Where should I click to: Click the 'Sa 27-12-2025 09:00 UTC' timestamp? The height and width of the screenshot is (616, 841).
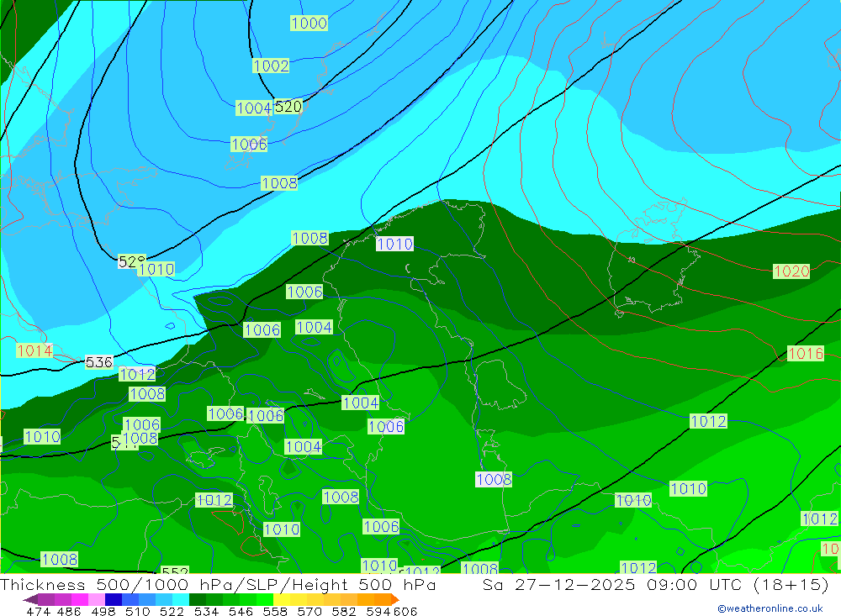612,584
